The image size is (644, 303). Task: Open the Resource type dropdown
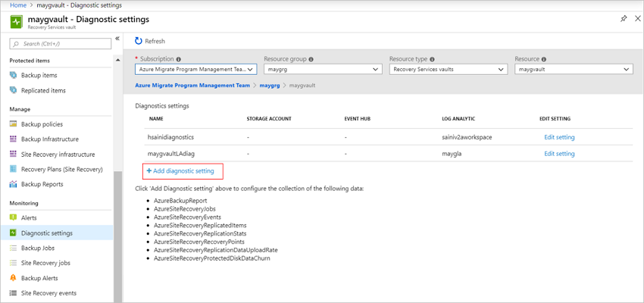(449, 70)
